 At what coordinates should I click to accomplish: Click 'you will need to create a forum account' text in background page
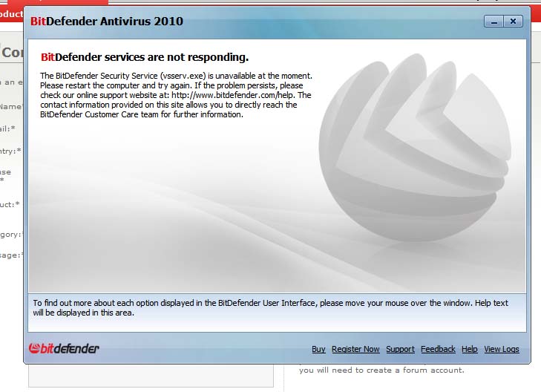pyautogui.click(x=381, y=370)
